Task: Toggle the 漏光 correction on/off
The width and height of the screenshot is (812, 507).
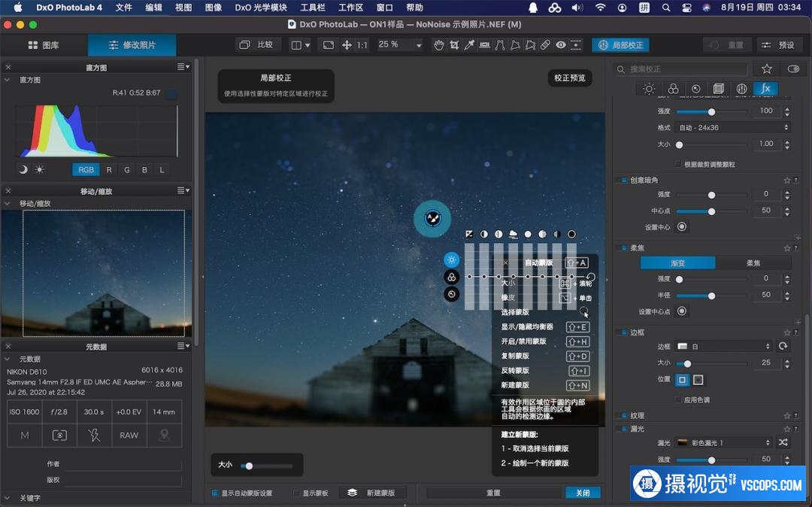Action: [624, 429]
